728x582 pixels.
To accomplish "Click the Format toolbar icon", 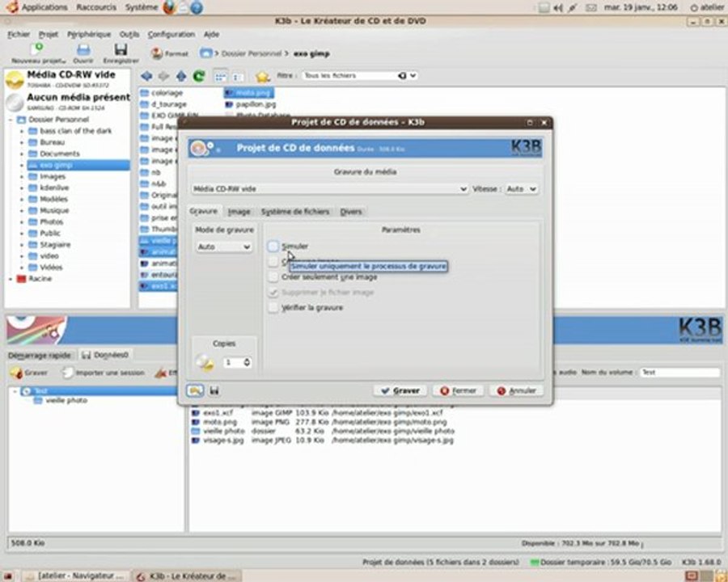I will [158, 53].
